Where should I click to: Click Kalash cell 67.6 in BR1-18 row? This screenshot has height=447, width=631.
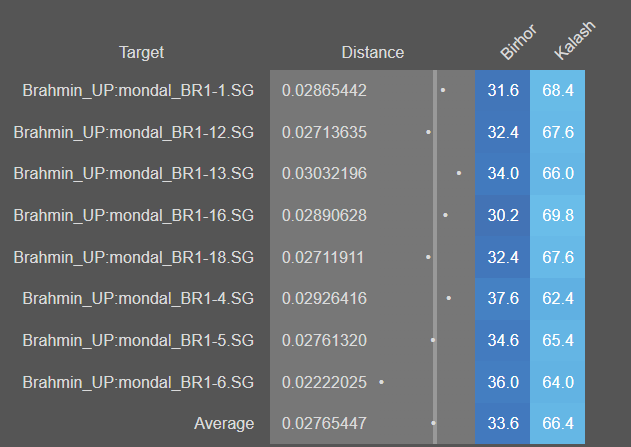(558, 257)
